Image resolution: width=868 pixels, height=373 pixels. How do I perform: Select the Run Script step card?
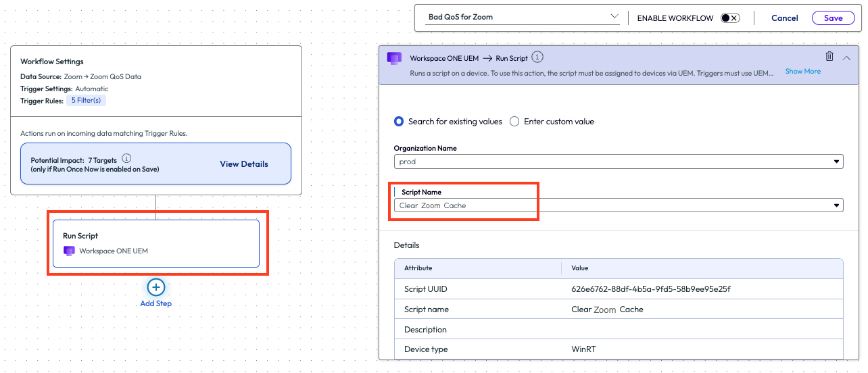click(x=156, y=243)
